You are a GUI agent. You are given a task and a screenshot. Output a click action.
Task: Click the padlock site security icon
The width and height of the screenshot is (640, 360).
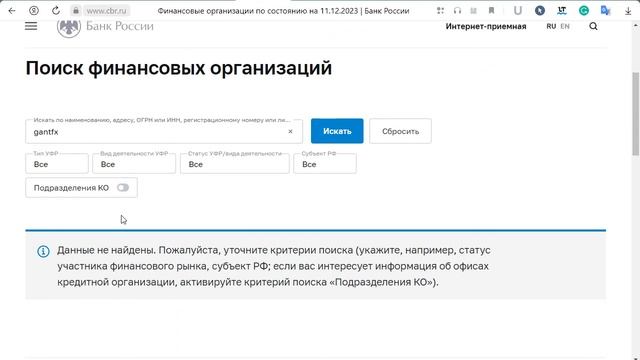[x=76, y=11]
